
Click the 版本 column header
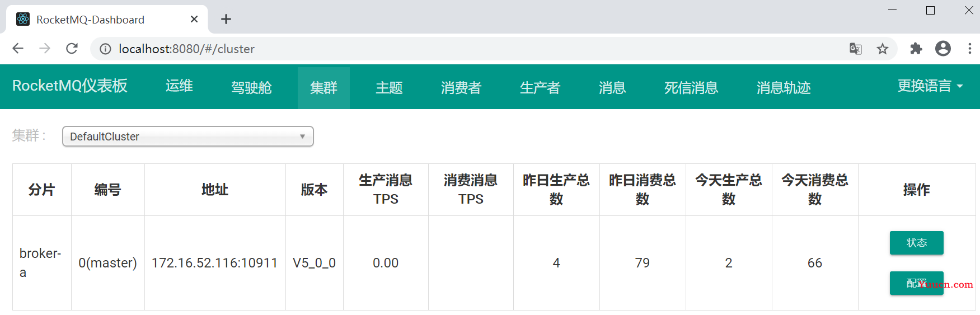314,190
